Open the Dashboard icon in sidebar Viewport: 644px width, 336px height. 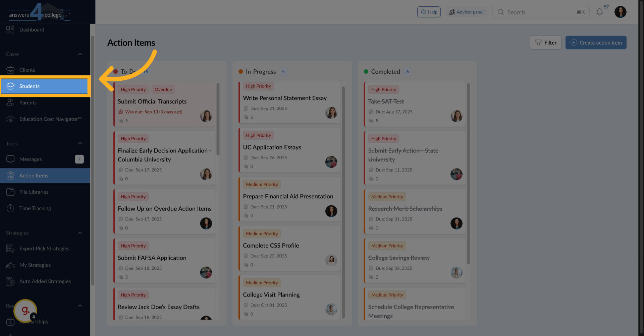point(10,29)
